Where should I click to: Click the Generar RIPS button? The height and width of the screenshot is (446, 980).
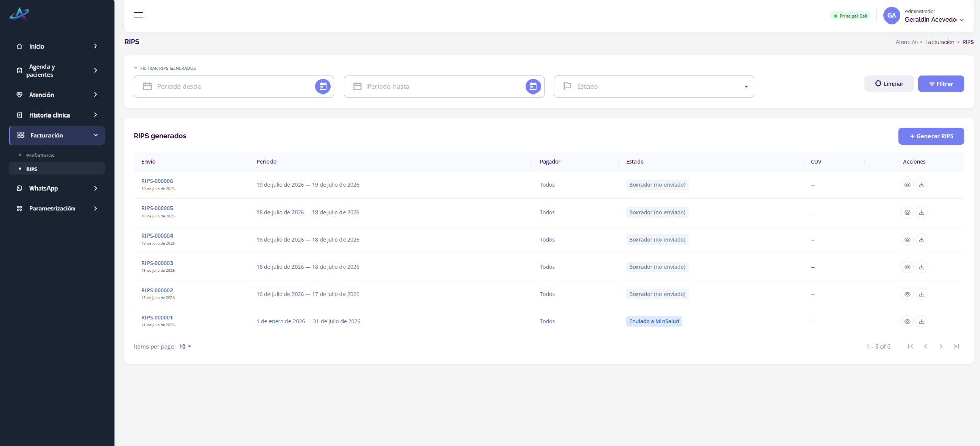tap(931, 136)
